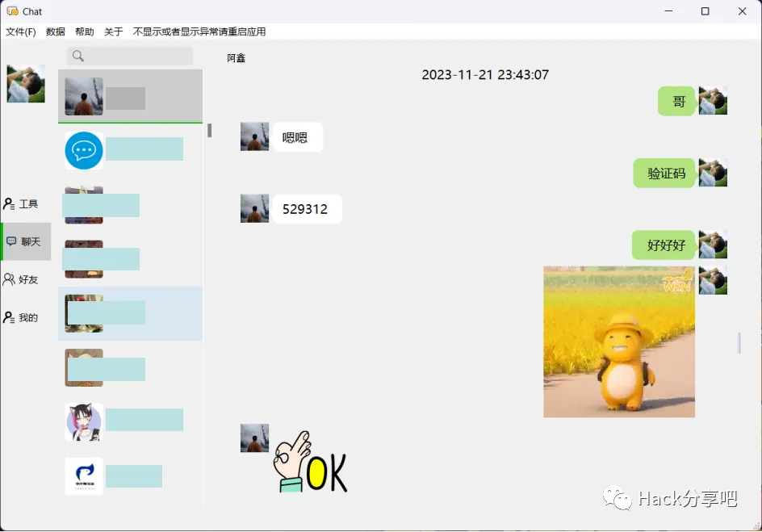Open the 关于 menu
762x532 pixels.
point(114,31)
